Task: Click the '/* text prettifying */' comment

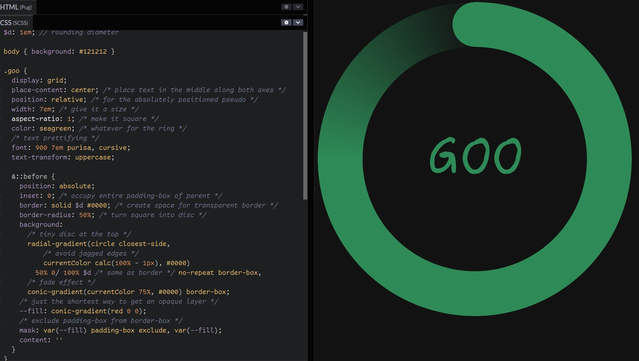Action: [55, 138]
